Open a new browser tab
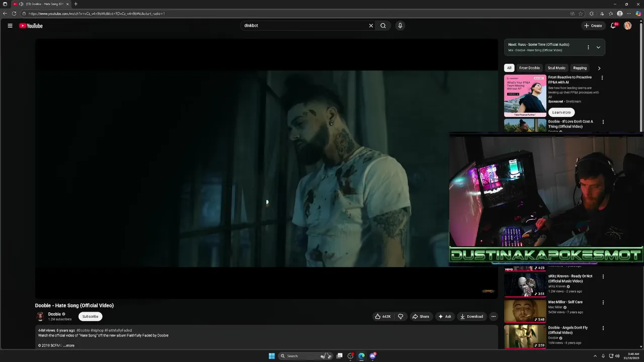 (x=76, y=4)
